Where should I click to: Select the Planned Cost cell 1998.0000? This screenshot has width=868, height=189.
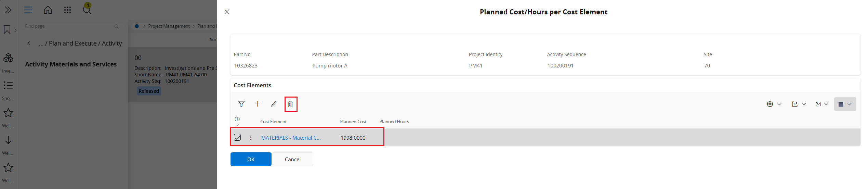pyautogui.click(x=353, y=138)
